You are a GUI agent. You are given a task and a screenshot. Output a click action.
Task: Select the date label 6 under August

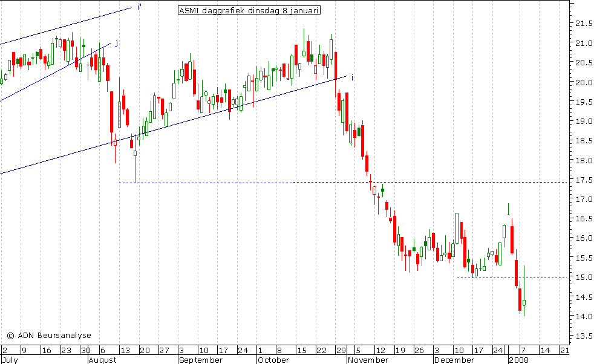tap(102, 350)
